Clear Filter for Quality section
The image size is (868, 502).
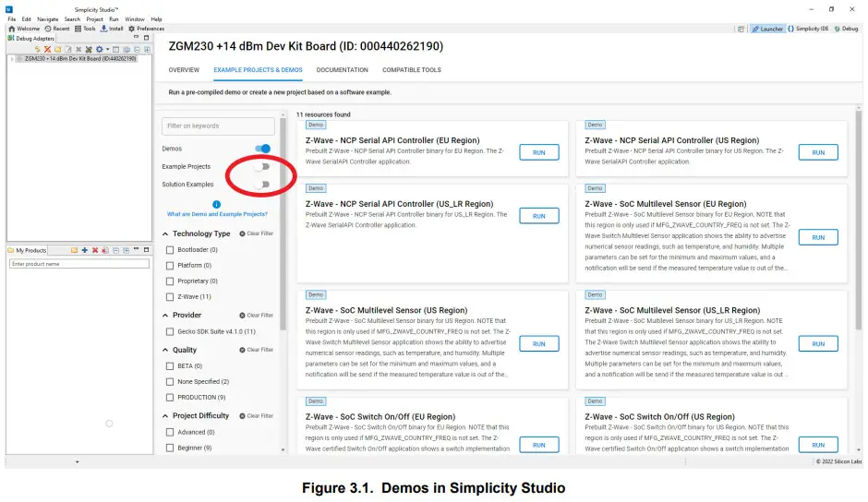[x=257, y=350]
